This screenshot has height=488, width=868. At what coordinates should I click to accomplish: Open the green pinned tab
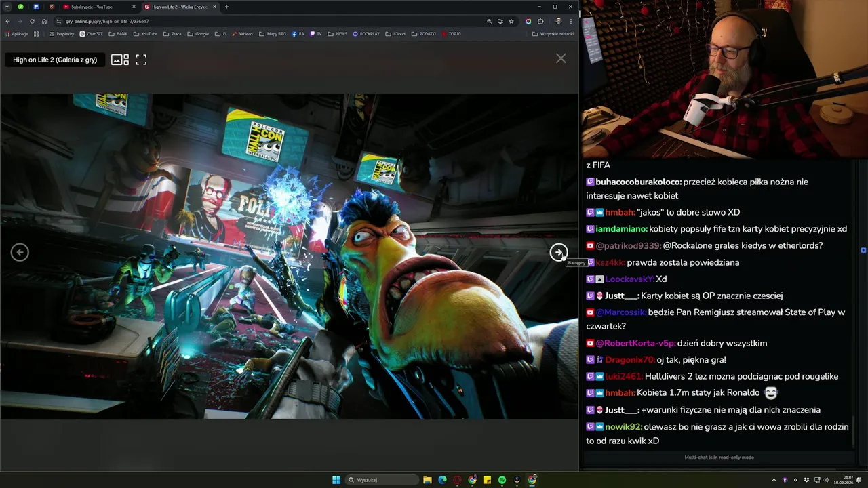tap(20, 7)
